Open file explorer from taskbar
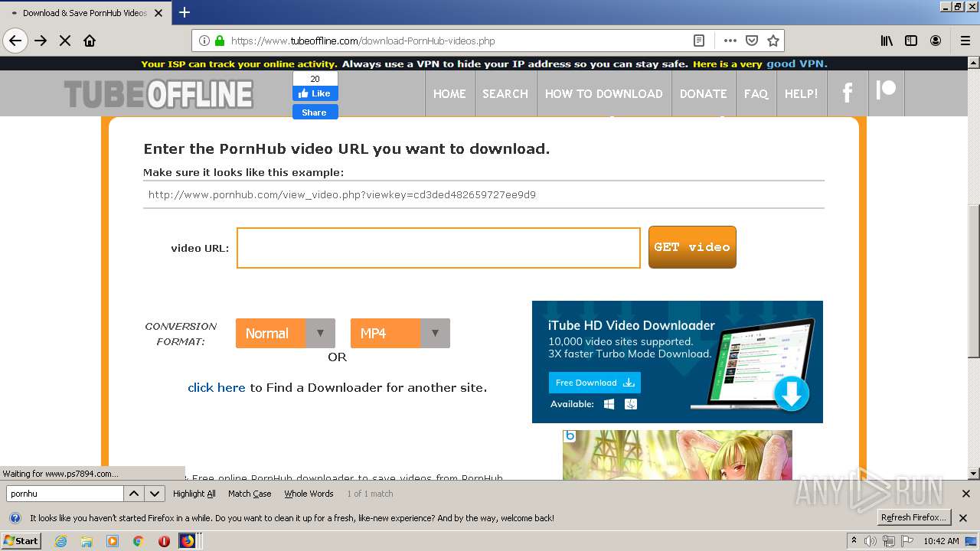The height and width of the screenshot is (551, 980). 87,541
